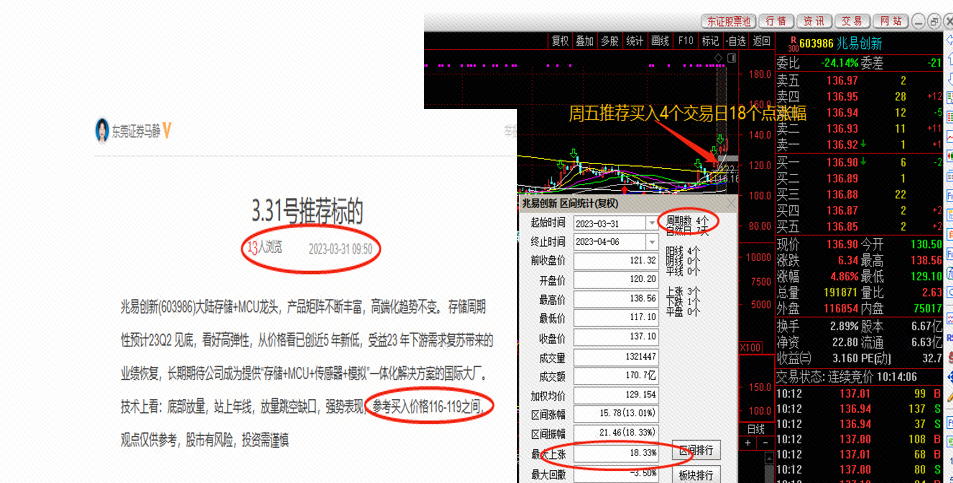
Task: Select 叠加 in chart toolbar
Action: pyautogui.click(x=585, y=41)
